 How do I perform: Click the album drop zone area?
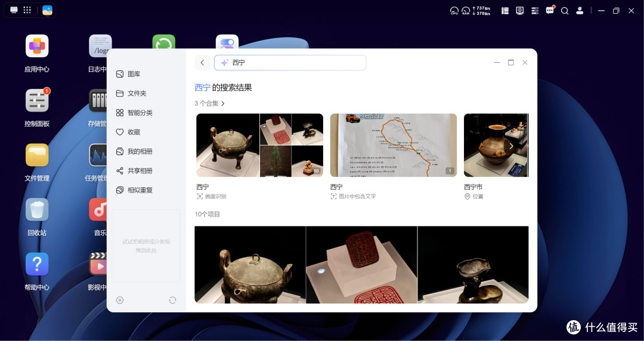[146, 246]
